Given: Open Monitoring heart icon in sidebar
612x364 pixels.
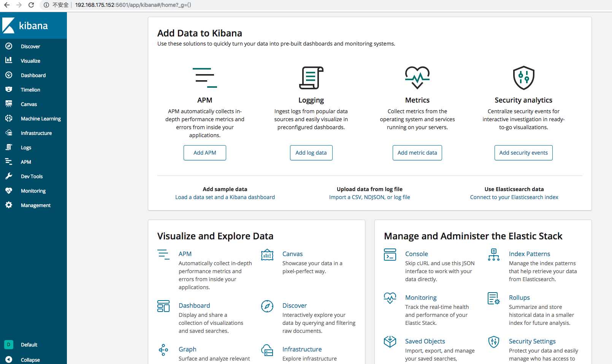Looking at the screenshot, I should pos(9,190).
